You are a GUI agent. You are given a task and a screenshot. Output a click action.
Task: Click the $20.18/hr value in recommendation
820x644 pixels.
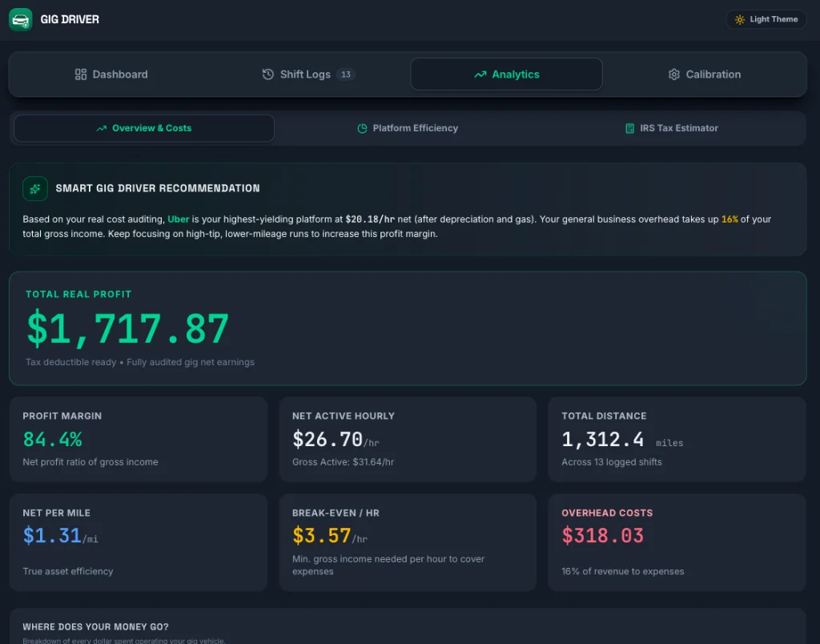pyautogui.click(x=370, y=219)
